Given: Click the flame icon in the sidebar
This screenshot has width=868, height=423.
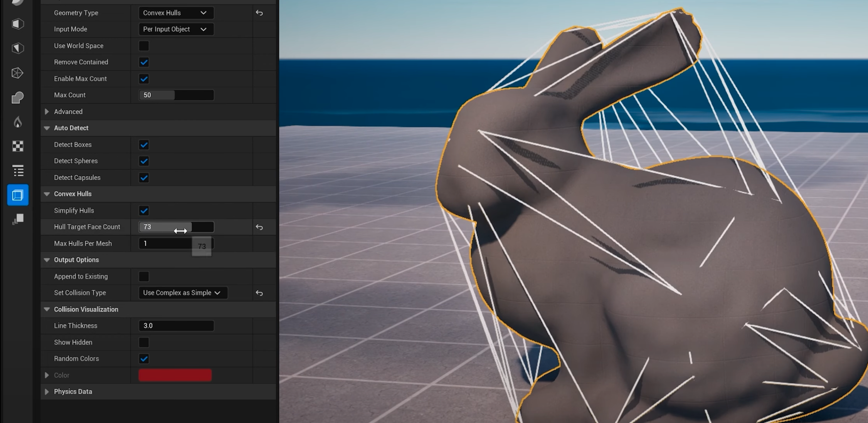Looking at the screenshot, I should [x=18, y=122].
